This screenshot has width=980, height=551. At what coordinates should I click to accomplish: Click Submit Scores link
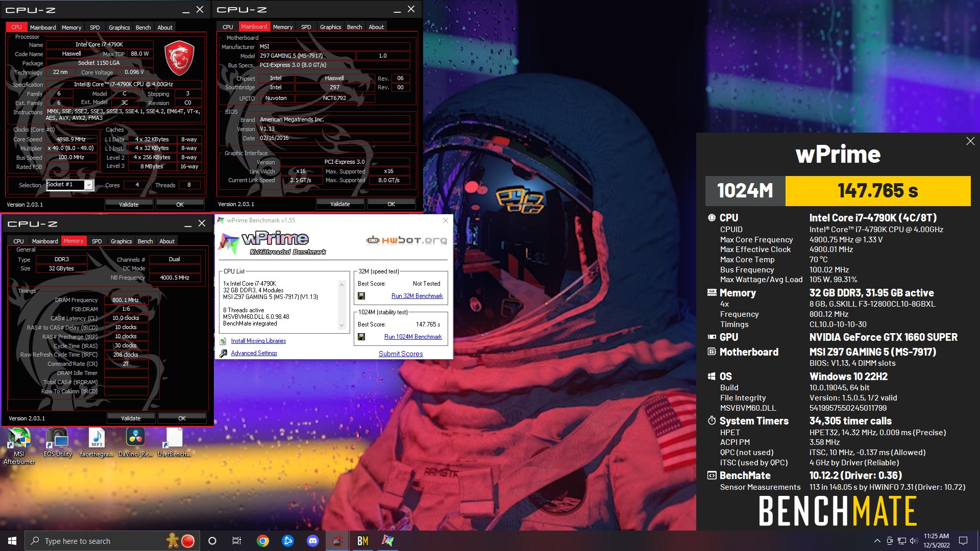point(401,354)
